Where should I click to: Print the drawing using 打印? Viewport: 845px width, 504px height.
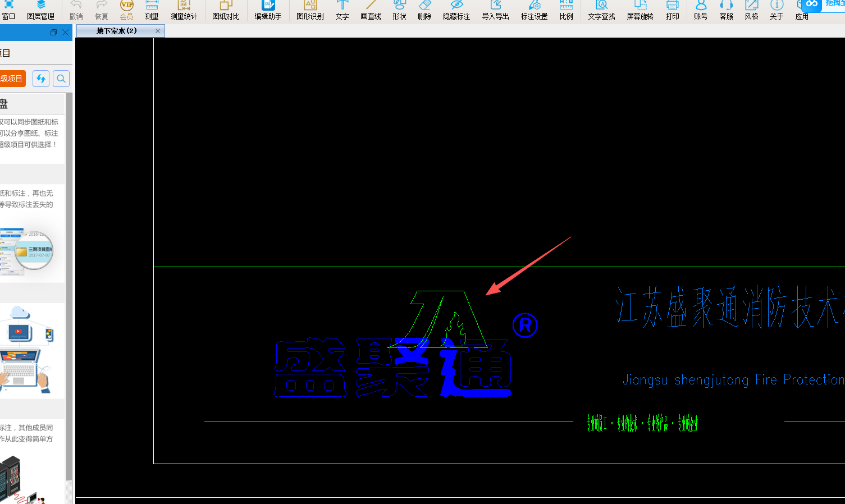pos(672,10)
